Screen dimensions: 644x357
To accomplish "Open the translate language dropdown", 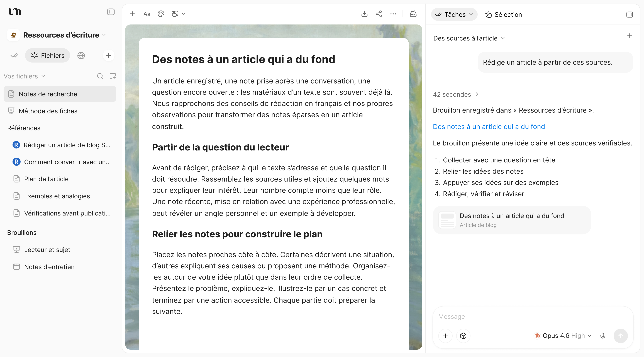I will (179, 14).
